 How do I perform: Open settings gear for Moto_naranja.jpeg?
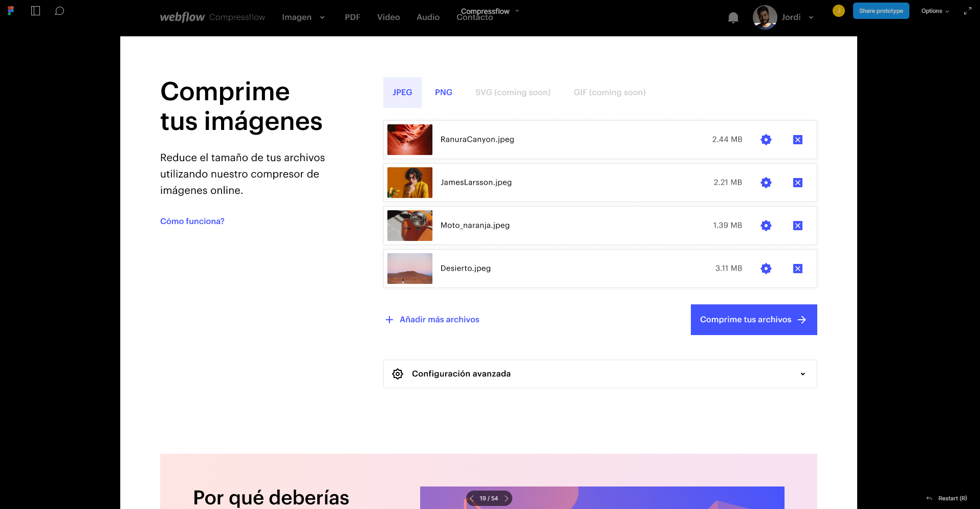[766, 226]
